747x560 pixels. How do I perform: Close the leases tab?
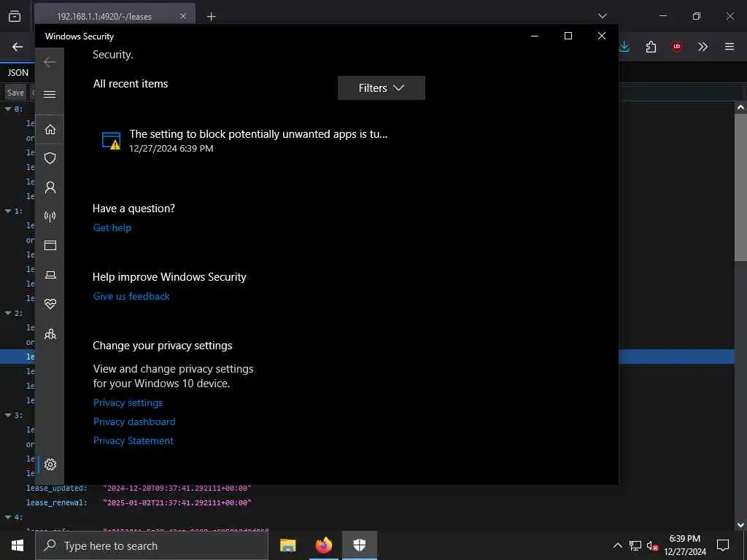pos(183,16)
